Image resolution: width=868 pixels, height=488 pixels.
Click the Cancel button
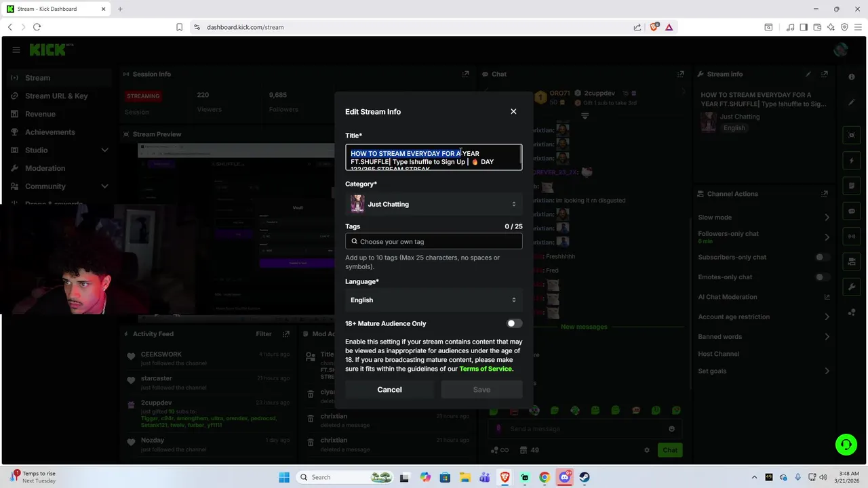(x=389, y=390)
